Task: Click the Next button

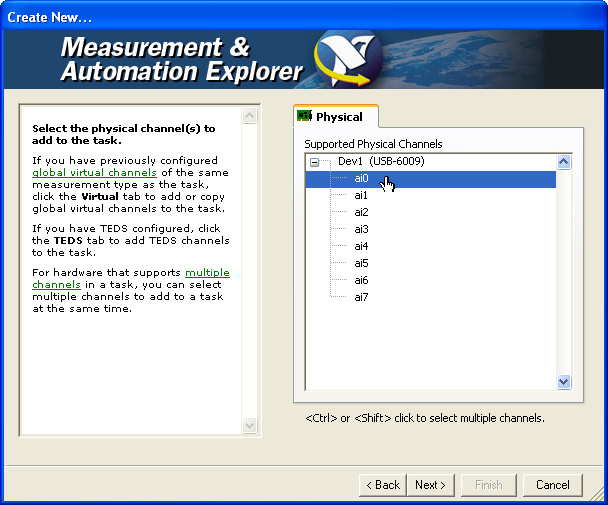Action: click(430, 485)
